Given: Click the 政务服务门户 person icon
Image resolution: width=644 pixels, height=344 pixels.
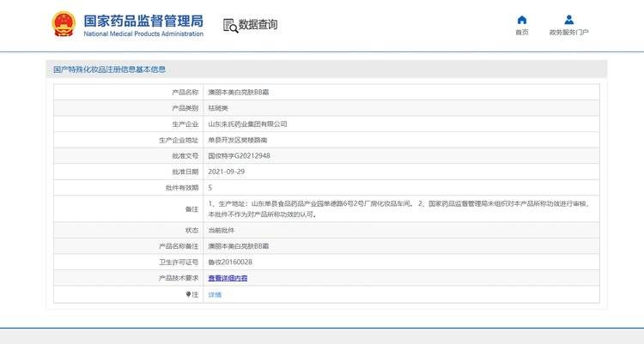Looking at the screenshot, I should coord(568,20).
